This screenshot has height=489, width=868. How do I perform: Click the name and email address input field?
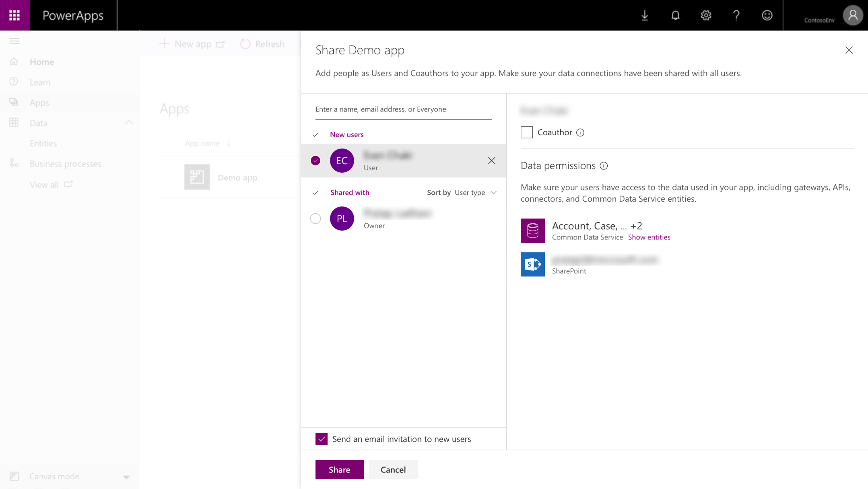403,109
